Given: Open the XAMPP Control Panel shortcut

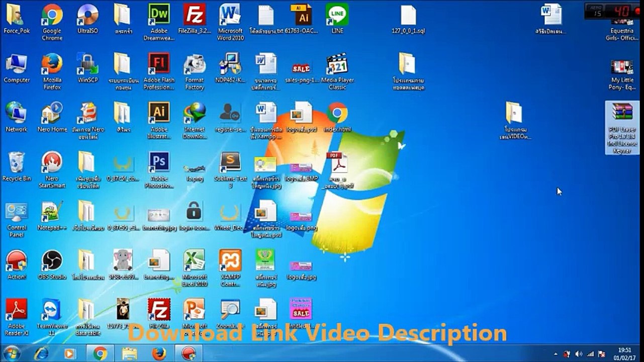Looking at the screenshot, I should point(230,268).
